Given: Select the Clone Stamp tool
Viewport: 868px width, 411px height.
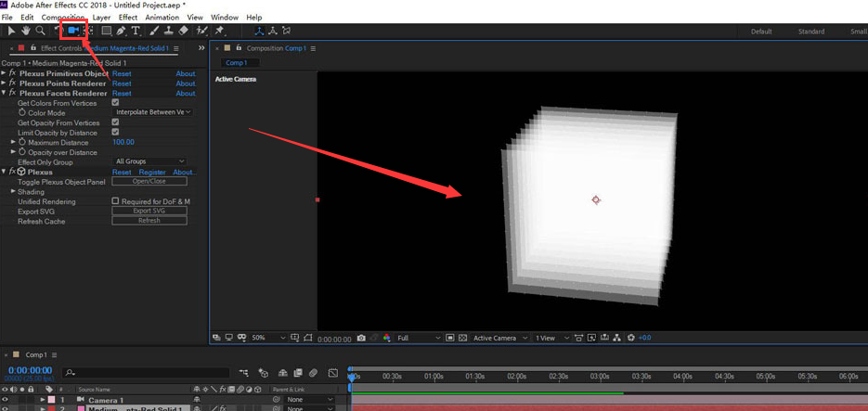Looking at the screenshot, I should tap(169, 31).
